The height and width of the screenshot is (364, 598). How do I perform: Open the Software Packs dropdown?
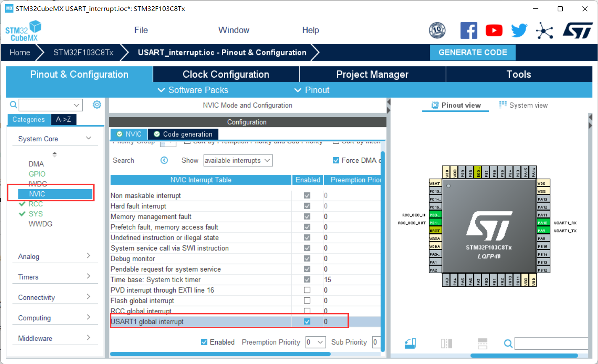pos(193,90)
